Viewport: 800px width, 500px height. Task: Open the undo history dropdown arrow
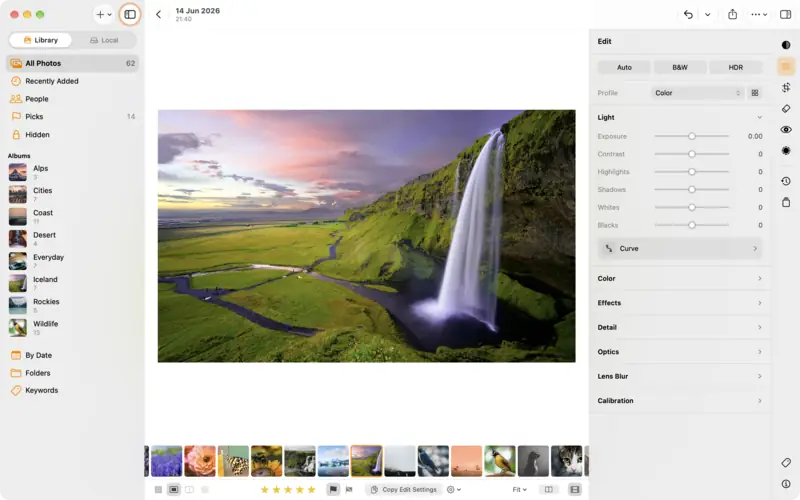click(707, 14)
